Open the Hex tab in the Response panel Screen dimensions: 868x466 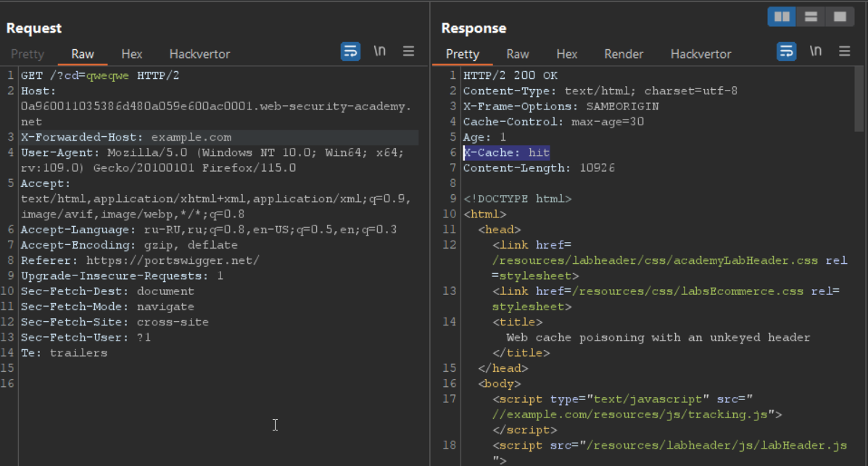pos(567,54)
